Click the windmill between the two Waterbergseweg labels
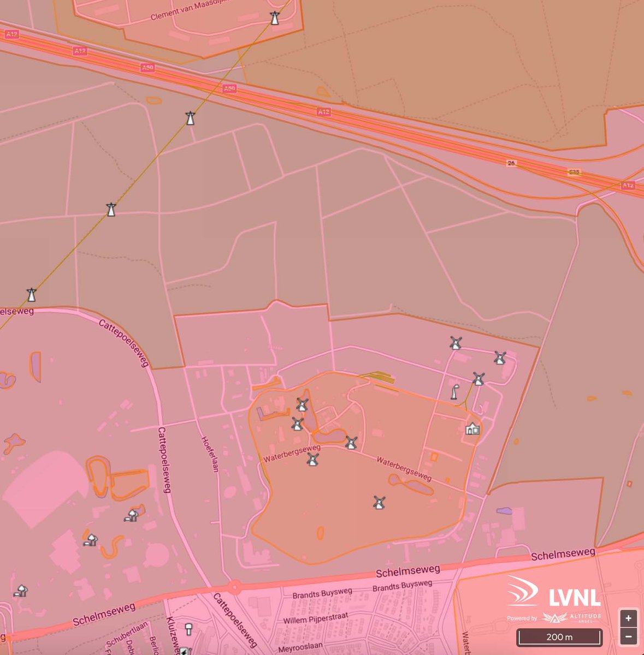644x655 pixels. click(x=351, y=443)
